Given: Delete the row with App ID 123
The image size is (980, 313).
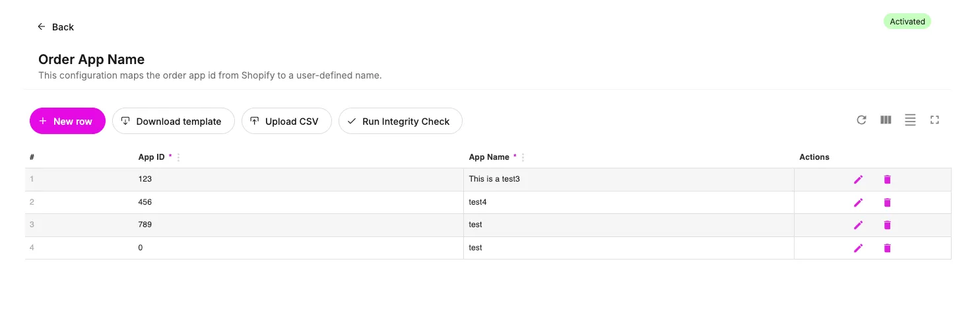Looking at the screenshot, I should [x=887, y=180].
